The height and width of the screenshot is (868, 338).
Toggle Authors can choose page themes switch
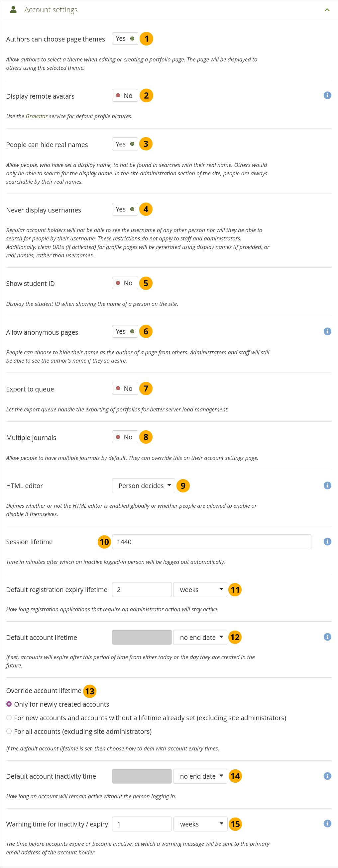pos(125,39)
